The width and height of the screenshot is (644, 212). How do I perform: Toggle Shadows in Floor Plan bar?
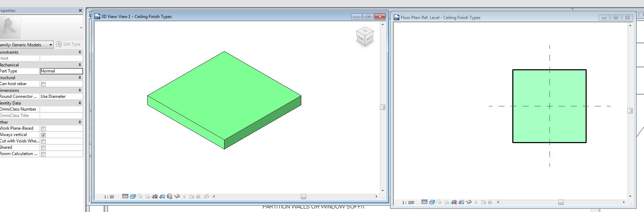[x=447, y=202]
